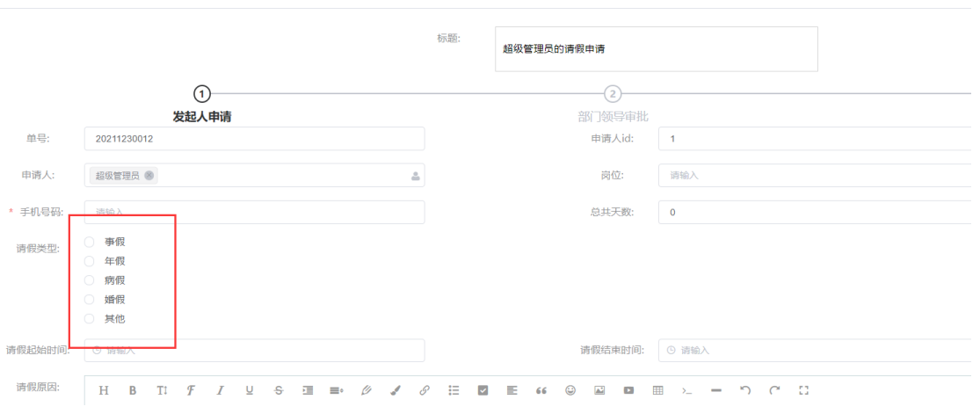Focus the 岗位 input field
This screenshot has width=980, height=414.
[x=818, y=176]
